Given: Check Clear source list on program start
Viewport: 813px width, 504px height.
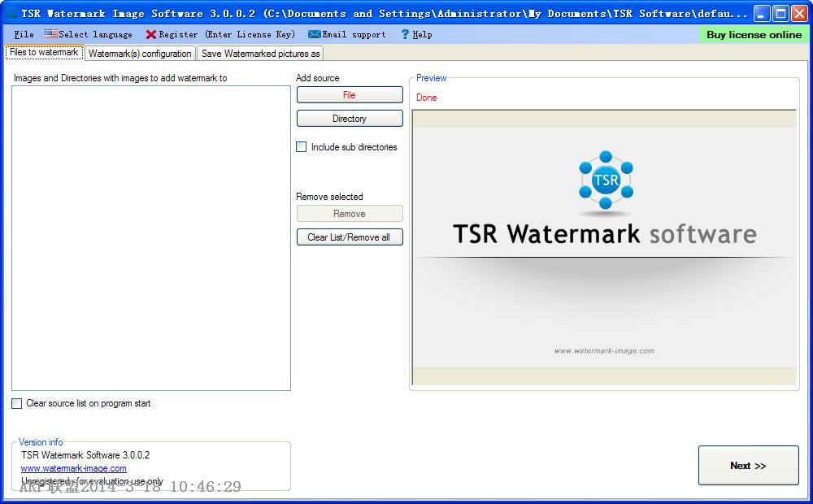Looking at the screenshot, I should coord(16,403).
